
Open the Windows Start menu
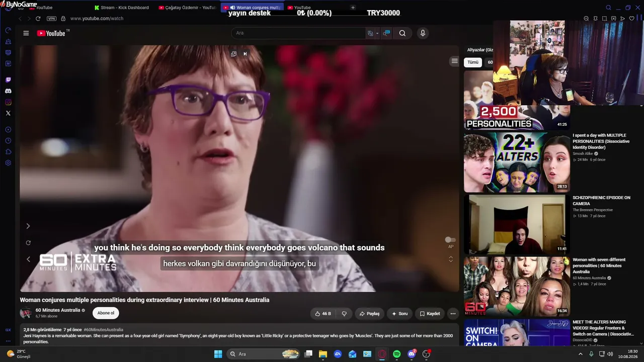(x=218, y=354)
